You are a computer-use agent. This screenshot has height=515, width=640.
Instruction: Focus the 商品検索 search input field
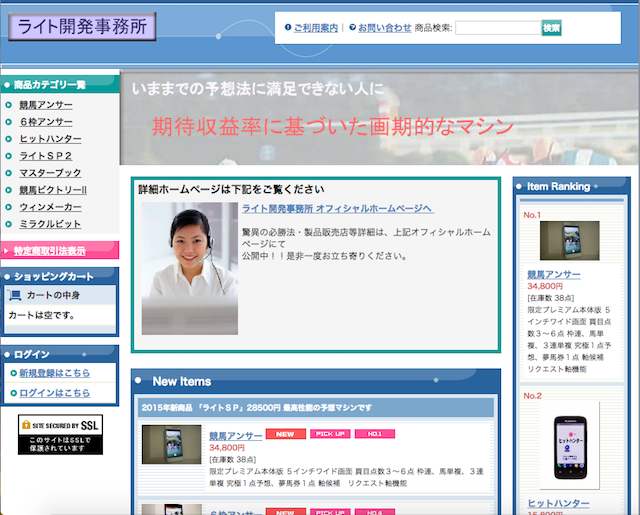pos(498,28)
